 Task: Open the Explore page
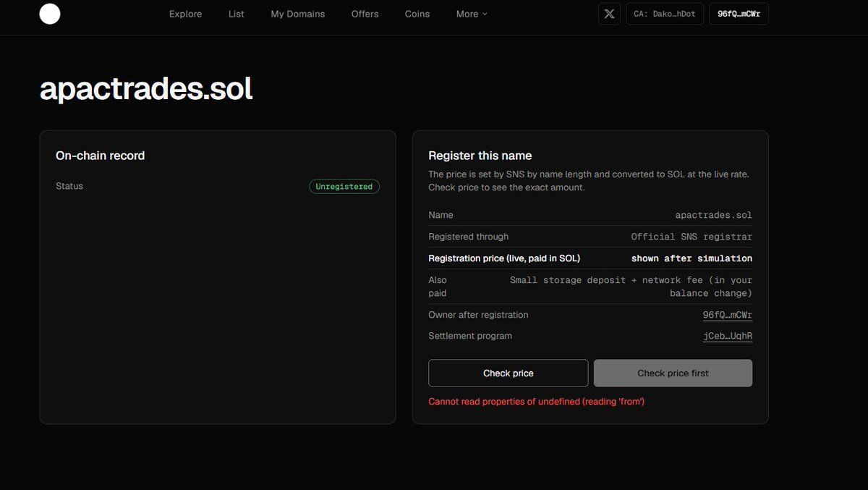(x=186, y=14)
